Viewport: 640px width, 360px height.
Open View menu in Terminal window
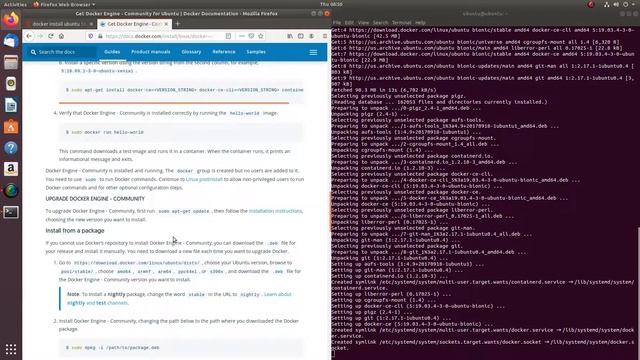tap(363, 22)
